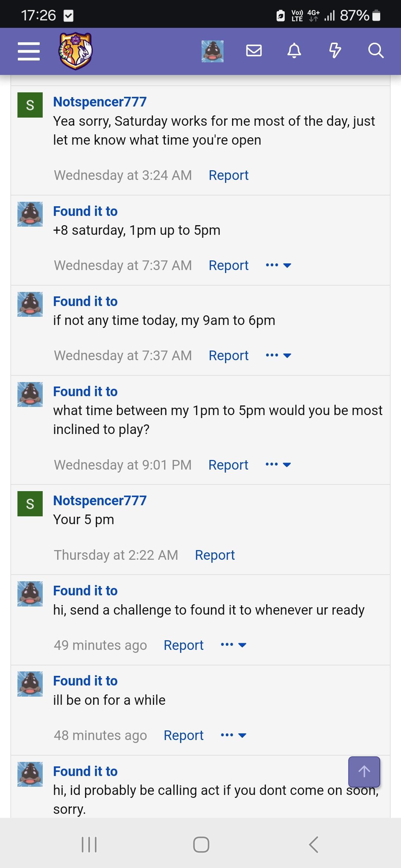The image size is (401, 868).
Task: Tap Found it to's avatar on '+8 saturday' comment
Action: tap(30, 214)
